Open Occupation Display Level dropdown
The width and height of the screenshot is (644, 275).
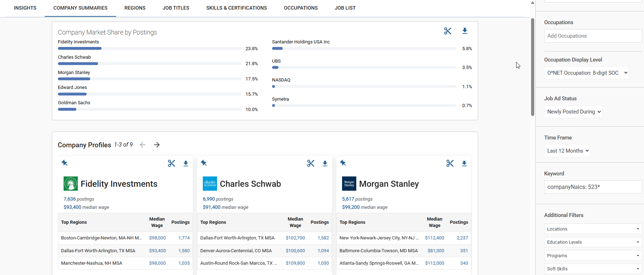point(586,73)
